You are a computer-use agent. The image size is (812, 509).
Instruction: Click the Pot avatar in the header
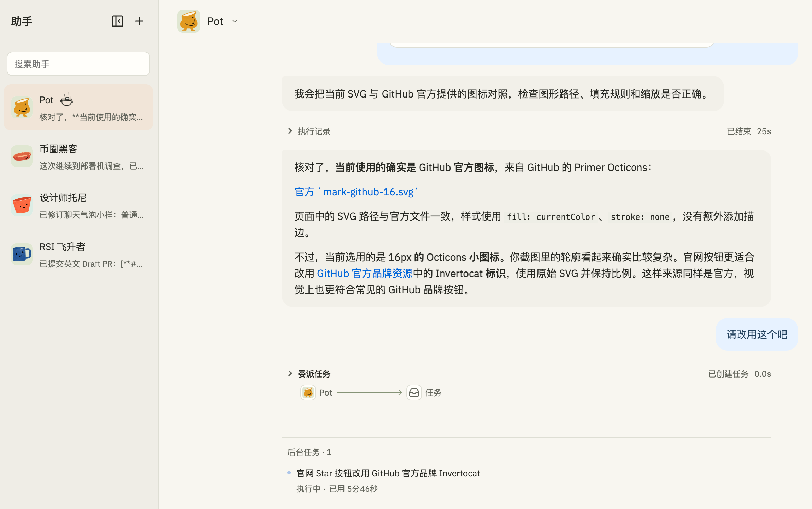tap(189, 21)
